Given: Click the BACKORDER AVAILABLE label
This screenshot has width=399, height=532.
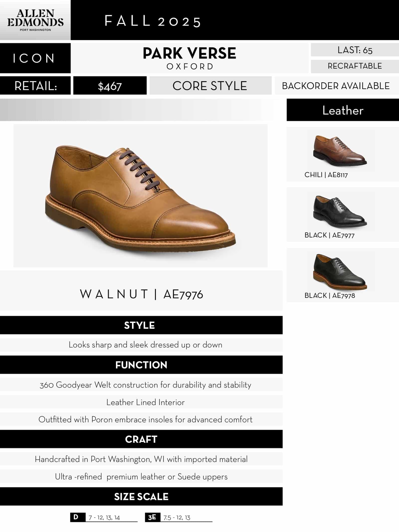Looking at the screenshot, I should (x=336, y=86).
